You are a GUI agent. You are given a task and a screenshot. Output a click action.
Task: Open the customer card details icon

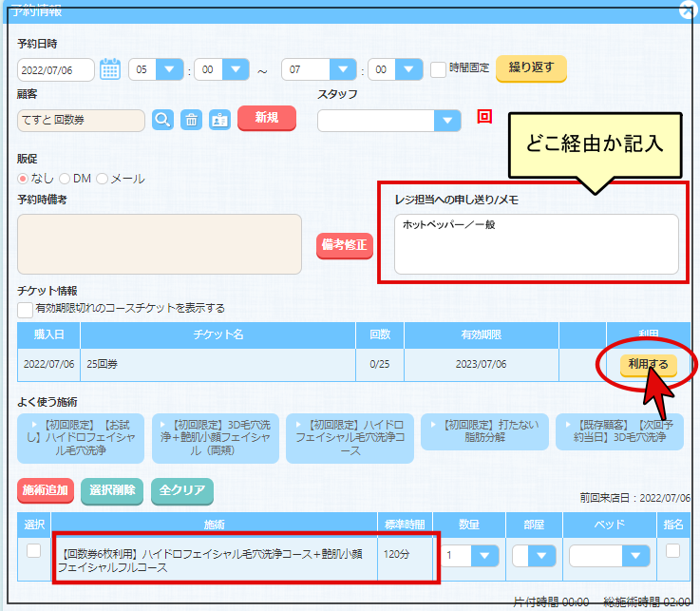tap(219, 120)
